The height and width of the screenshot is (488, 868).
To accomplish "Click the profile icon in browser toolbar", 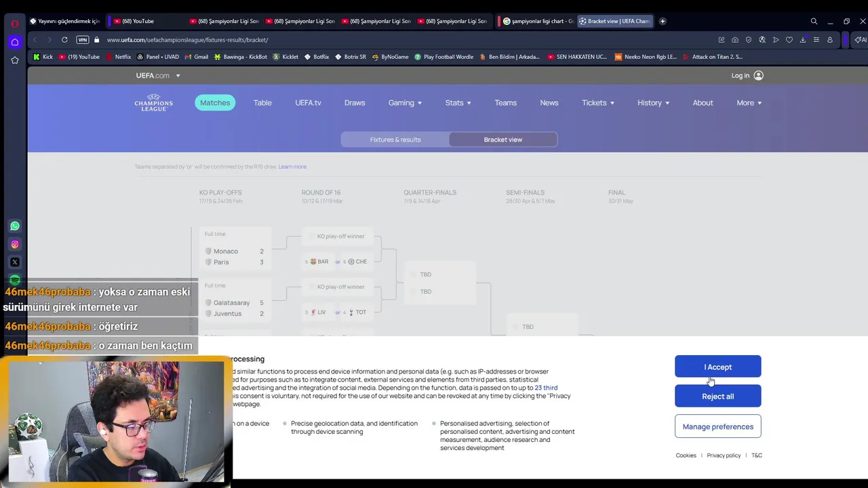I will pos(829,40).
